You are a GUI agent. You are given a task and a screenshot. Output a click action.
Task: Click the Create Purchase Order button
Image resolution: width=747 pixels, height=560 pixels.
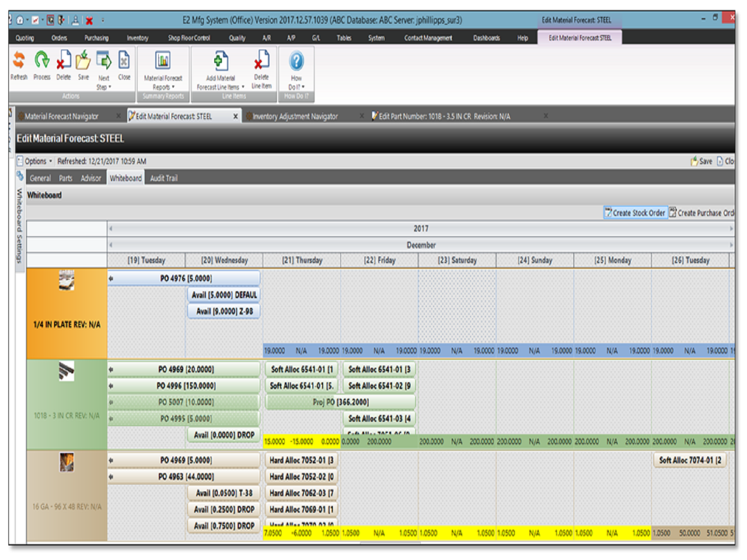702,213
